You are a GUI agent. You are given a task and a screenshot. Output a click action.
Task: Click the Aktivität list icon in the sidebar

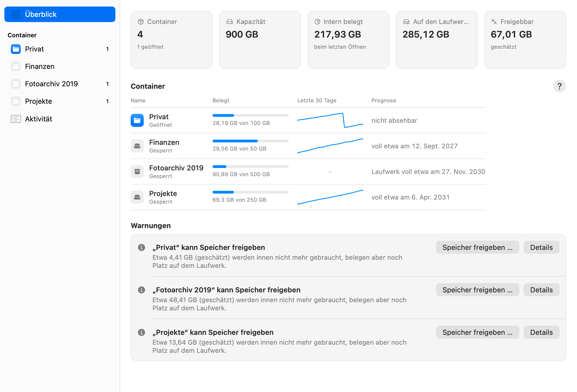16,119
